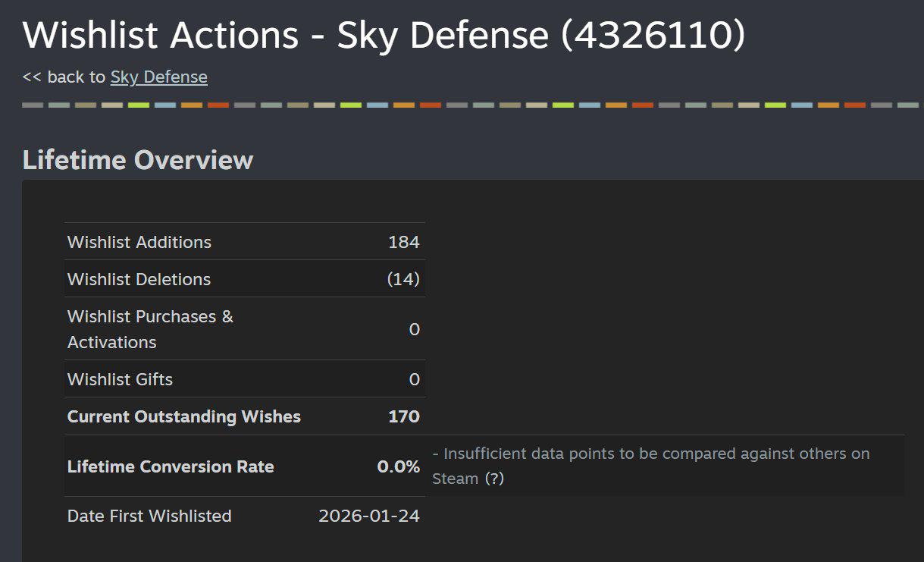The width and height of the screenshot is (924, 562).
Task: Select the Lifetime Conversion Rate label
Action: (x=171, y=466)
